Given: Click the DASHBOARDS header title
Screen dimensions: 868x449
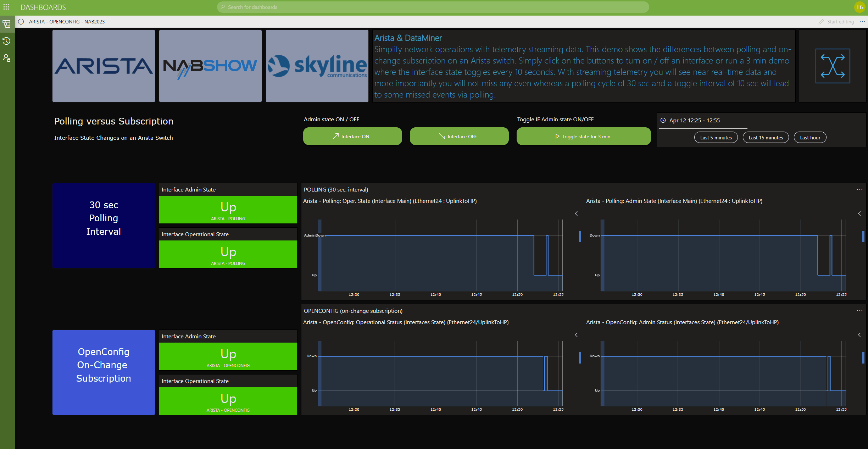Looking at the screenshot, I should click(x=43, y=7).
